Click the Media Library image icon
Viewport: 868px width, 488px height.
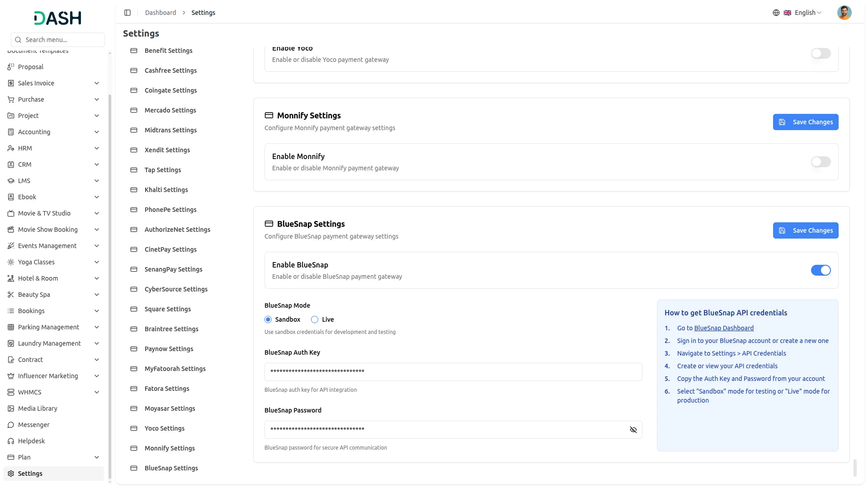point(11,408)
